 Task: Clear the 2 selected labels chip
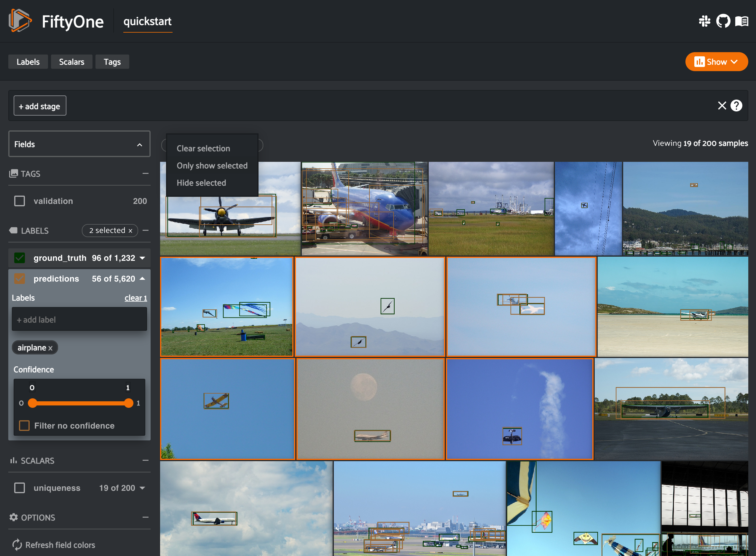(130, 231)
